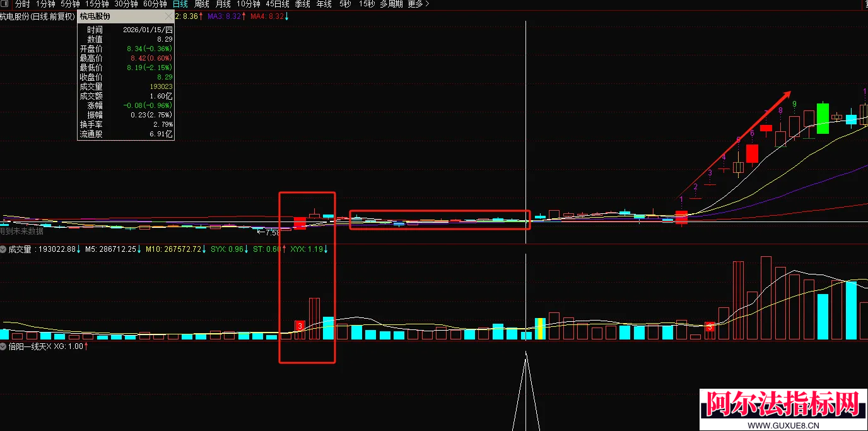Viewport: 868px width, 431px height.
Task: Click the 换手率 value 2.79%
Action: 163,124
